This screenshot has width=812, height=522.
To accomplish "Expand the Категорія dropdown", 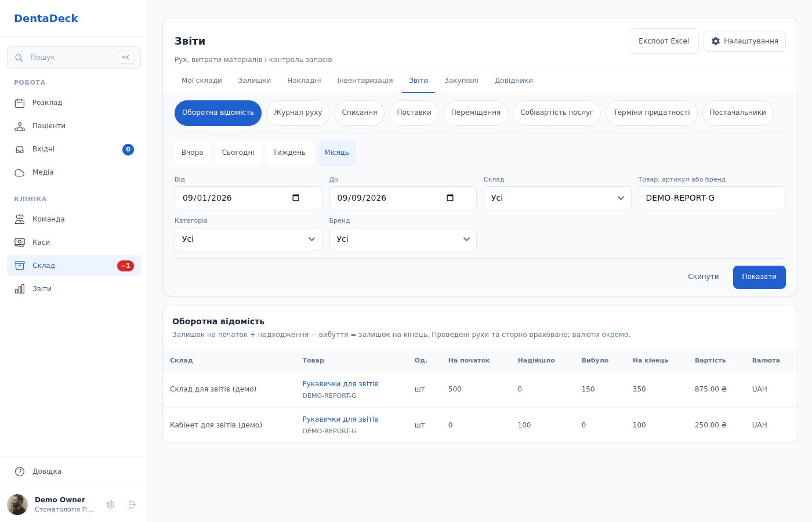I will coord(248,239).
